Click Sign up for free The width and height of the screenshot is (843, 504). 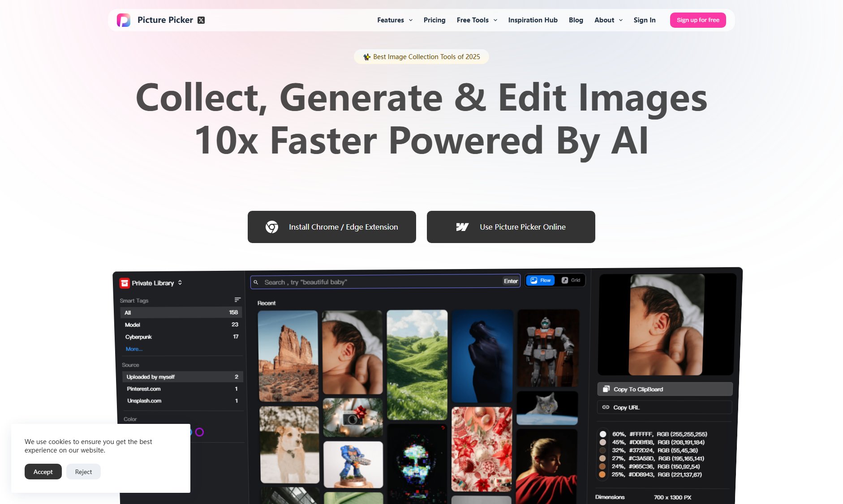pyautogui.click(x=698, y=20)
